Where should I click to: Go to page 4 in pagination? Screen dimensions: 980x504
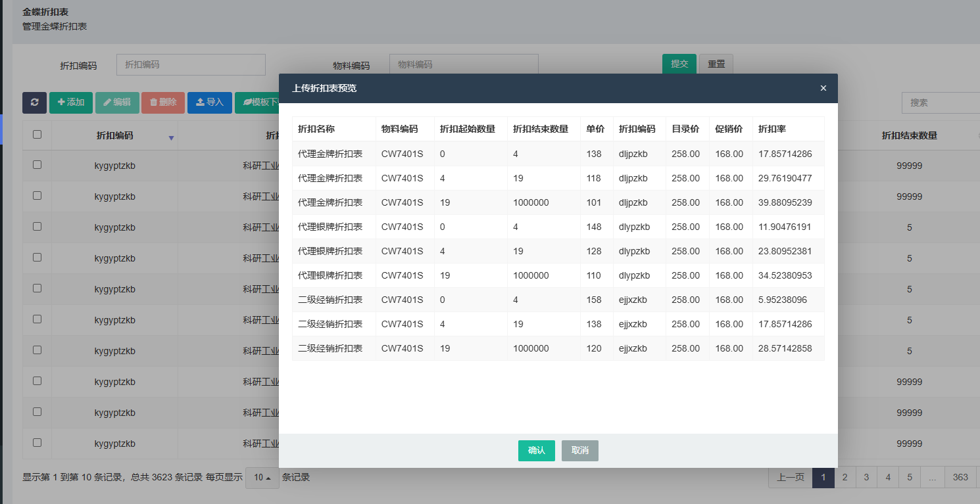[888, 477]
